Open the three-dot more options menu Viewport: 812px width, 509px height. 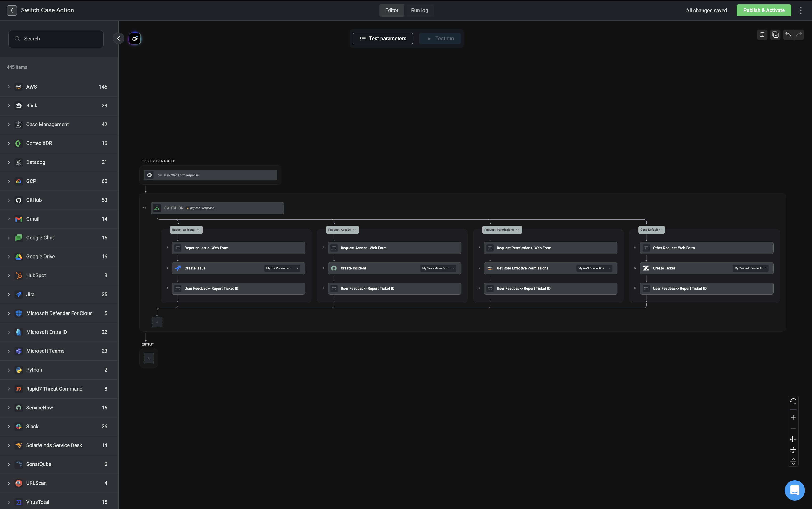click(800, 10)
